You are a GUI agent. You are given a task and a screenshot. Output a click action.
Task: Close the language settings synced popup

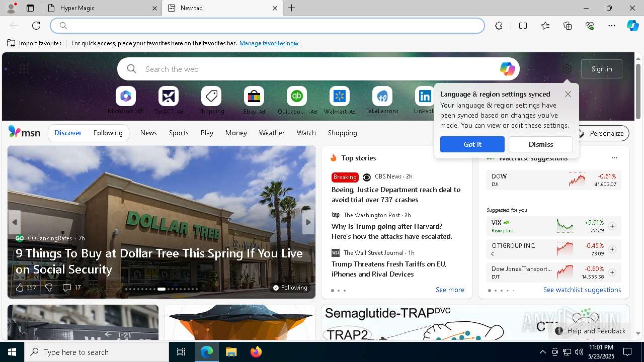[568, 94]
